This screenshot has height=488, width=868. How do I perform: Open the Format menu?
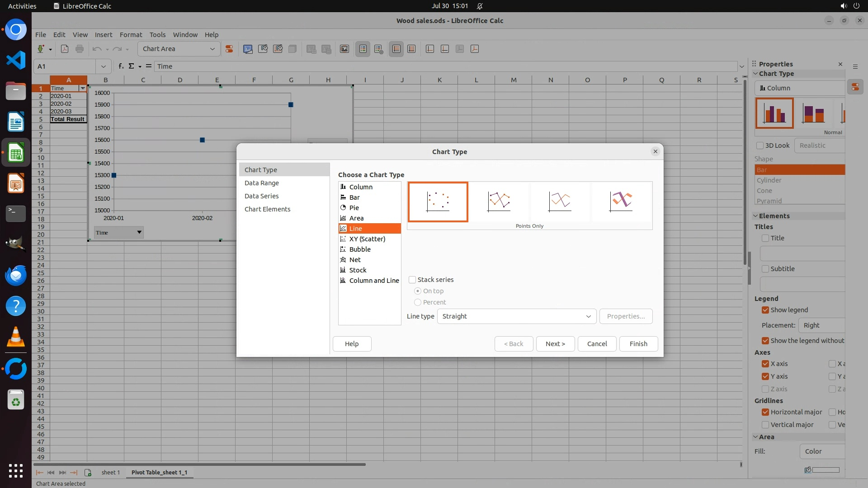(131, 35)
